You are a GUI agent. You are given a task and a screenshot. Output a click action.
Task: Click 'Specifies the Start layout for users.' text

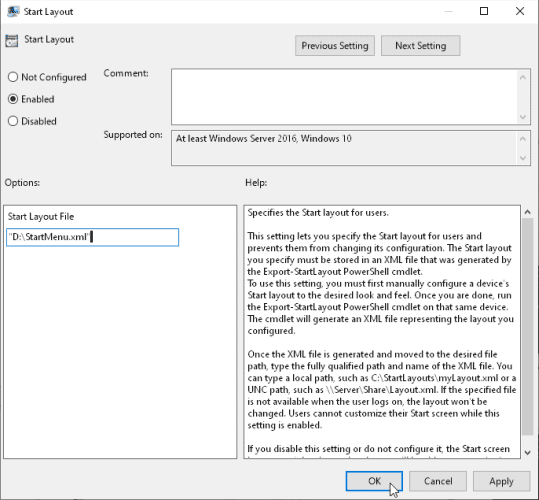[318, 213]
